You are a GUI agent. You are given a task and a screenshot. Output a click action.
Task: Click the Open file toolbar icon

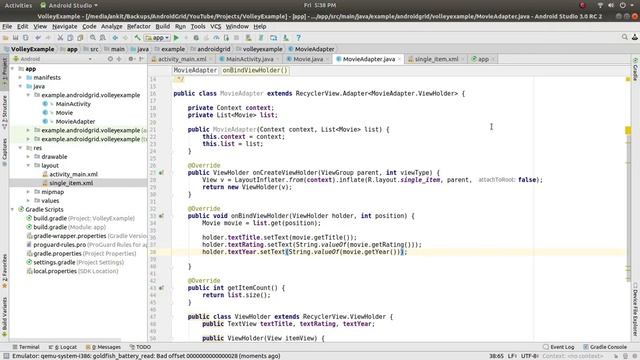coord(6,38)
